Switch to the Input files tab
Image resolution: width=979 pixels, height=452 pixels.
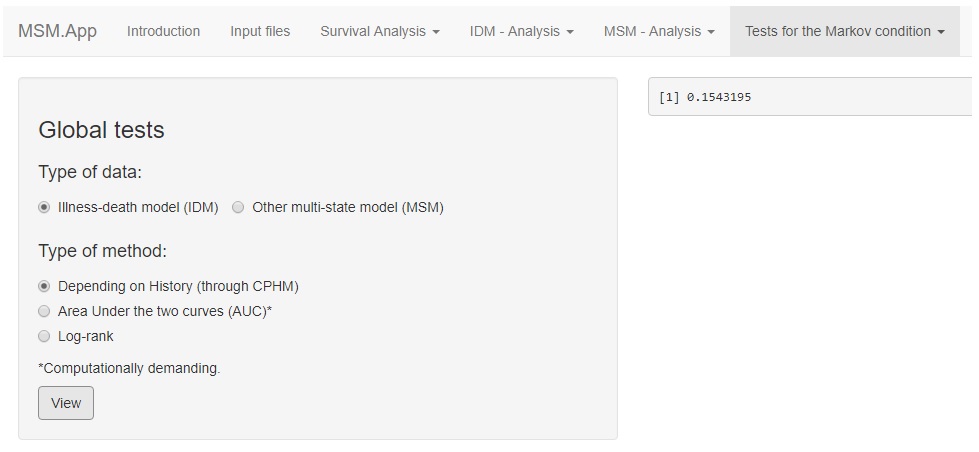coord(260,31)
